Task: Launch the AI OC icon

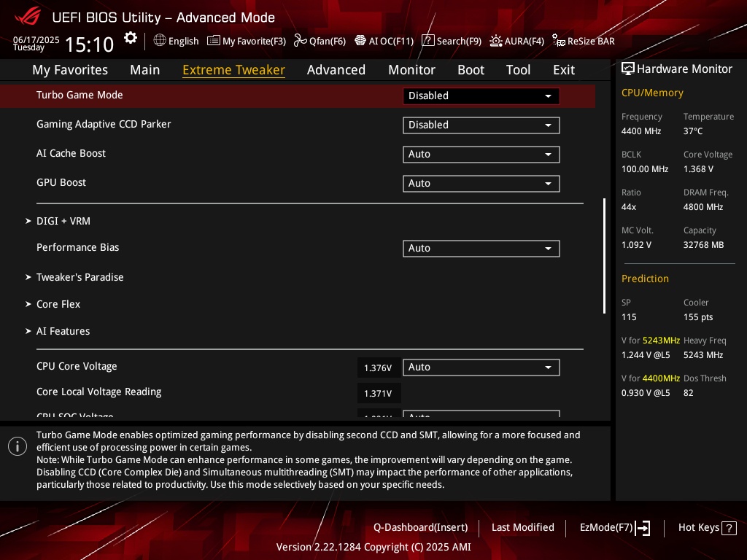Action: point(360,41)
